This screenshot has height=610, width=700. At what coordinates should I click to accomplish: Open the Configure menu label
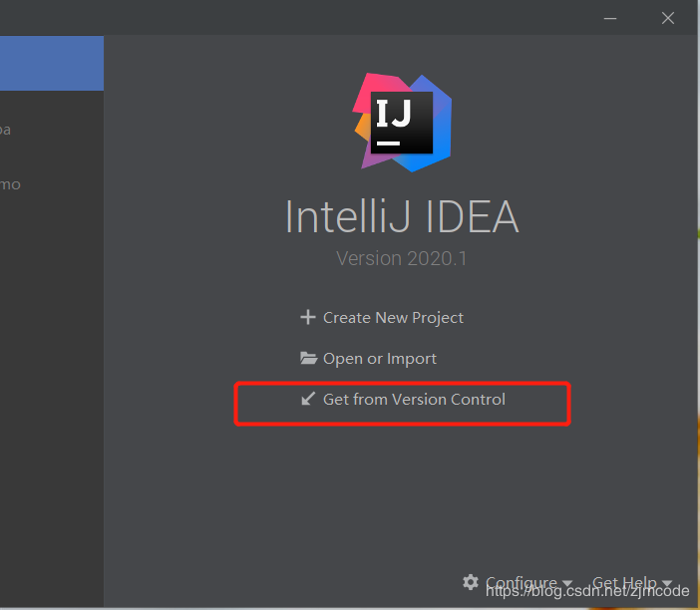521,583
